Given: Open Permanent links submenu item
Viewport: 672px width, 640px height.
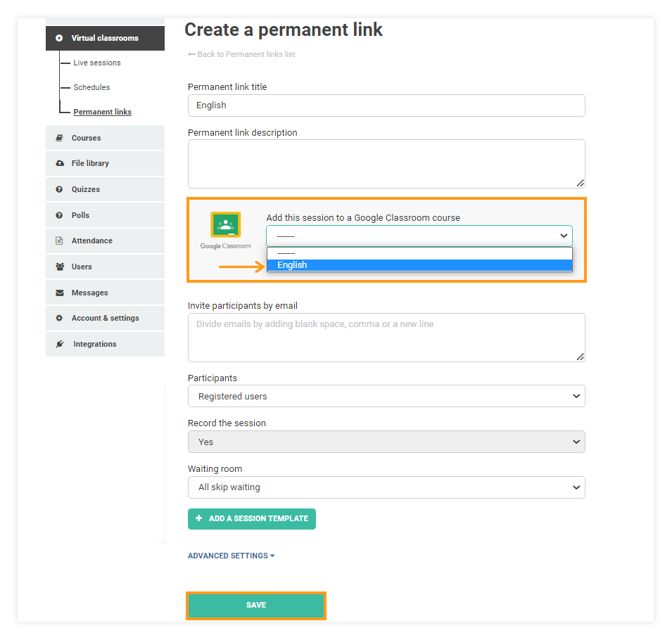Looking at the screenshot, I should coord(103,112).
